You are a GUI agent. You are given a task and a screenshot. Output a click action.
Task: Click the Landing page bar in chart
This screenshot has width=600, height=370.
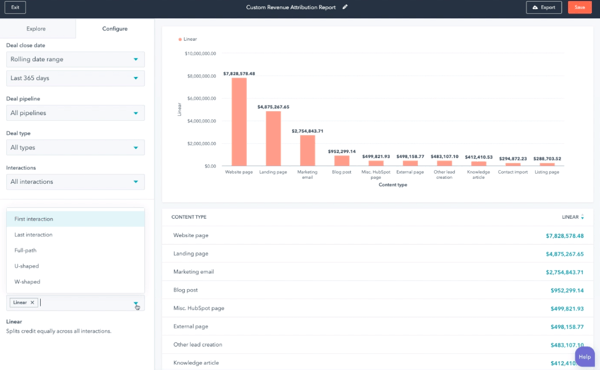tap(273, 139)
